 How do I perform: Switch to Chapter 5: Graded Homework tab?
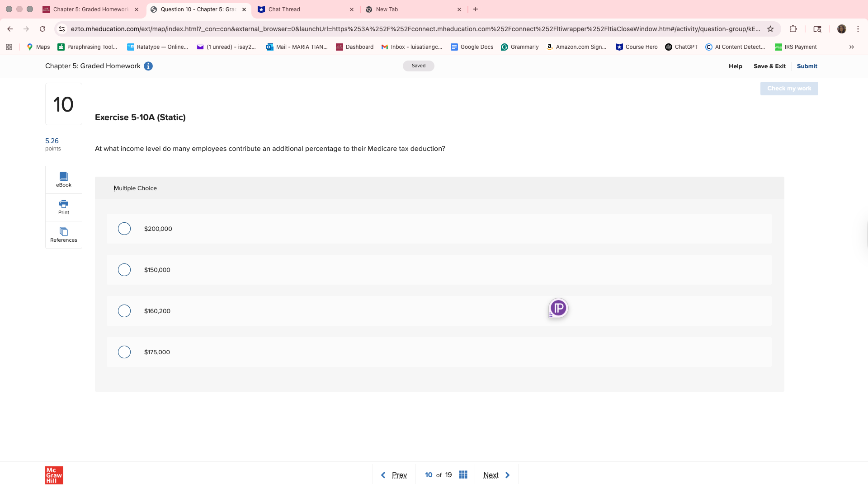point(90,9)
